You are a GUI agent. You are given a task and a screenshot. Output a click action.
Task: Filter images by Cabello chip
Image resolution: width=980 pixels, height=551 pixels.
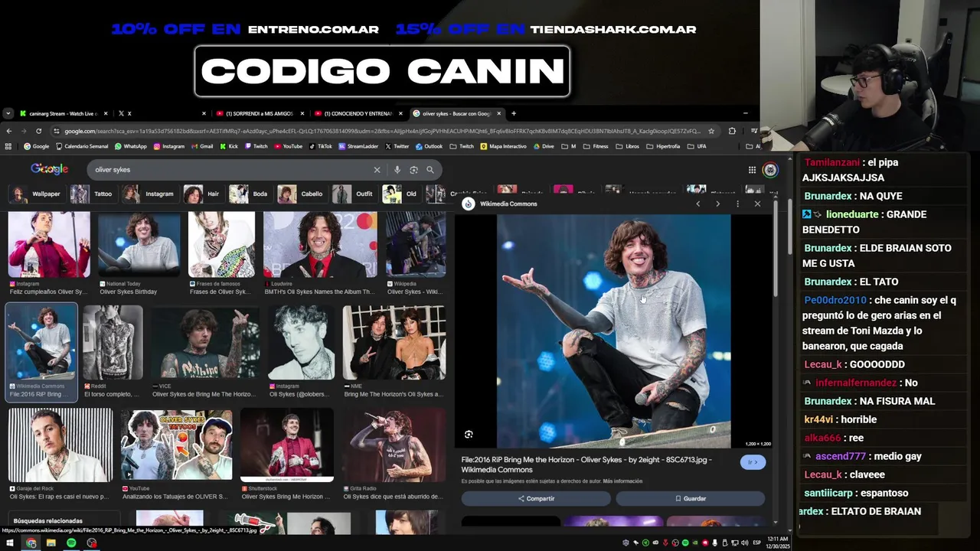300,194
